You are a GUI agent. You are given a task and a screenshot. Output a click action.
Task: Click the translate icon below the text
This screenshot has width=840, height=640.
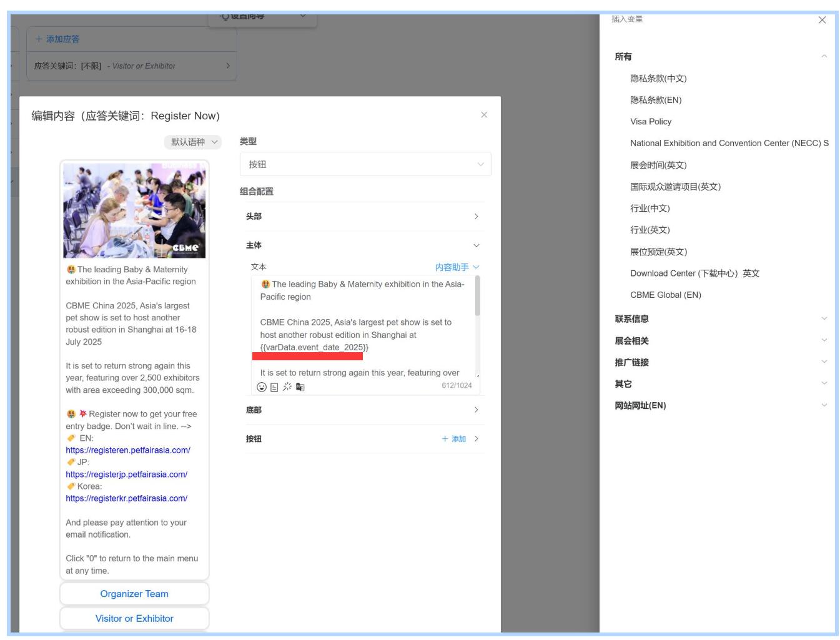click(x=300, y=387)
